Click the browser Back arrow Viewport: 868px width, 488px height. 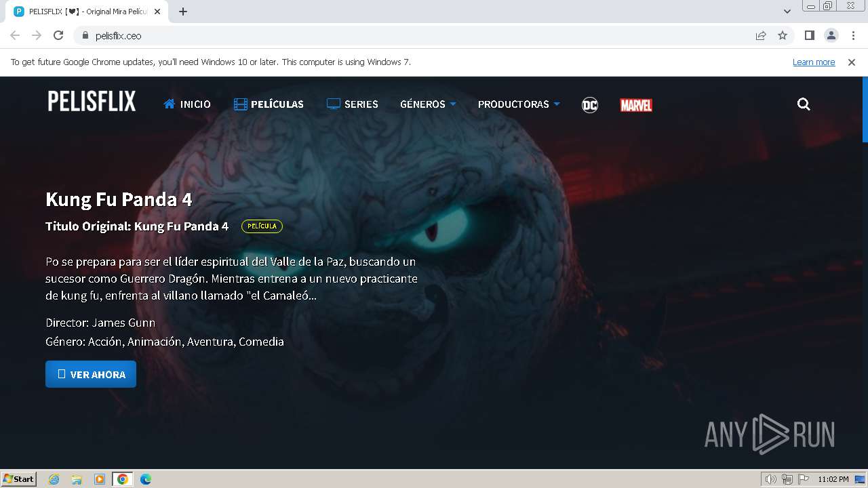point(15,35)
